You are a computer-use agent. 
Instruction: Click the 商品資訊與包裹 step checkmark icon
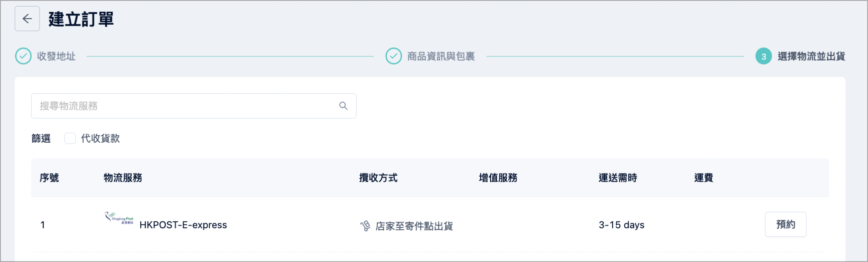394,56
